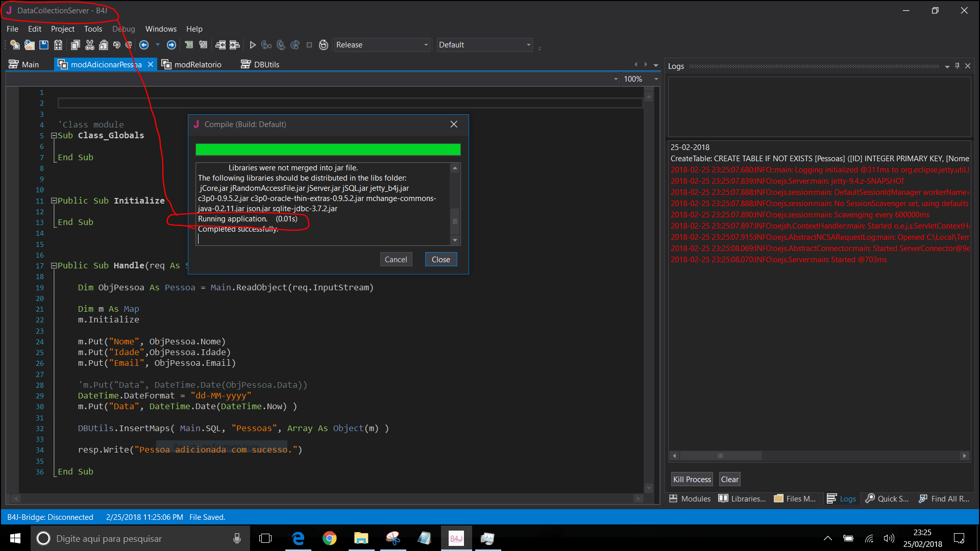Open the Default build configuration dropdown
The image size is (980, 551).
[528, 45]
